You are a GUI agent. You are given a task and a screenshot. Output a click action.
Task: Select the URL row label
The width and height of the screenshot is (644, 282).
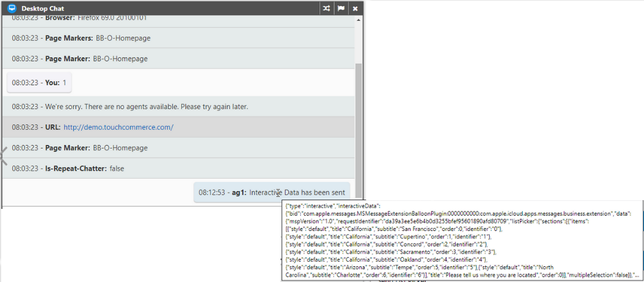click(52, 127)
